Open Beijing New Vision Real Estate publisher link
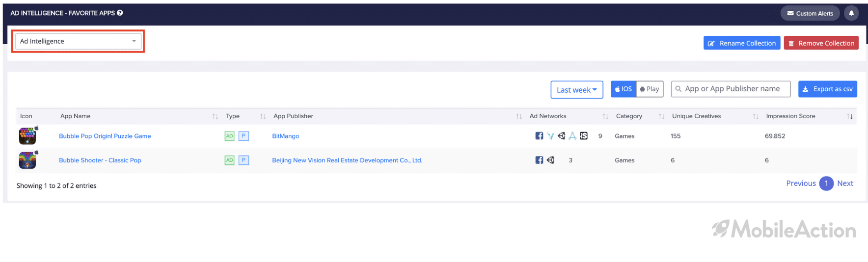Image resolution: width=868 pixels, height=262 pixels. (347, 160)
